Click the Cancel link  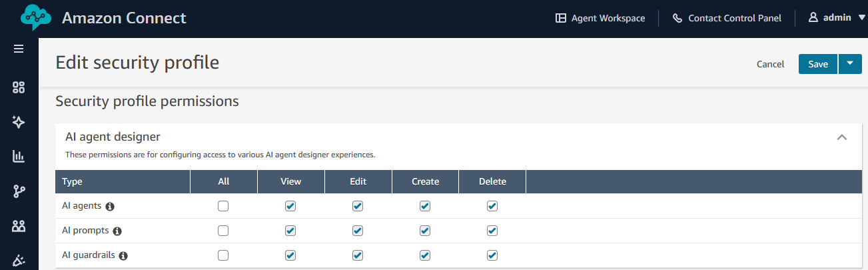(x=770, y=64)
